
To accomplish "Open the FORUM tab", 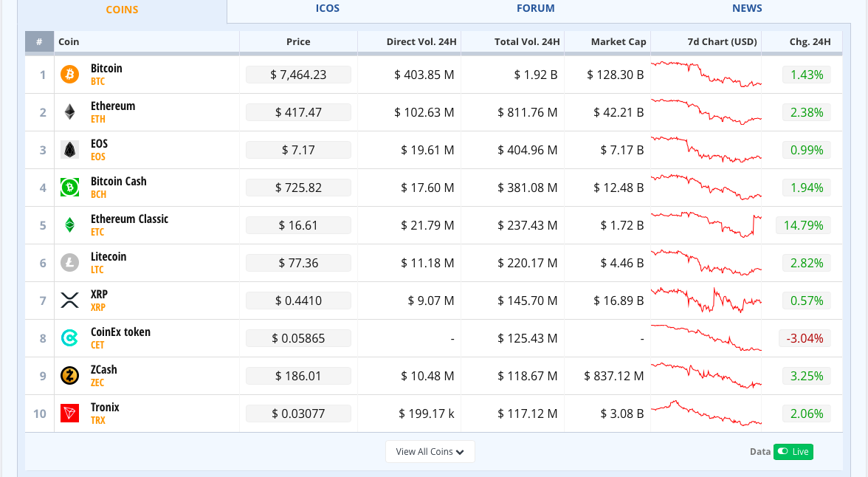I will (535, 9).
